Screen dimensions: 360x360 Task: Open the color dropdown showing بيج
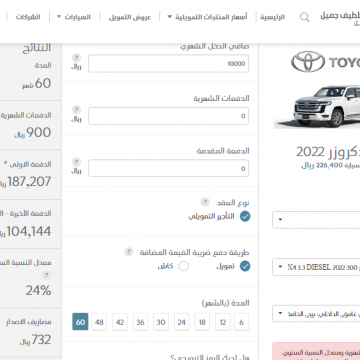(x=316, y=314)
